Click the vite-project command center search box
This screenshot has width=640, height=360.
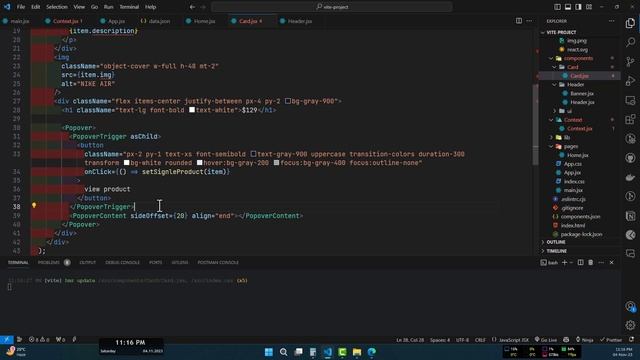(x=332, y=7)
